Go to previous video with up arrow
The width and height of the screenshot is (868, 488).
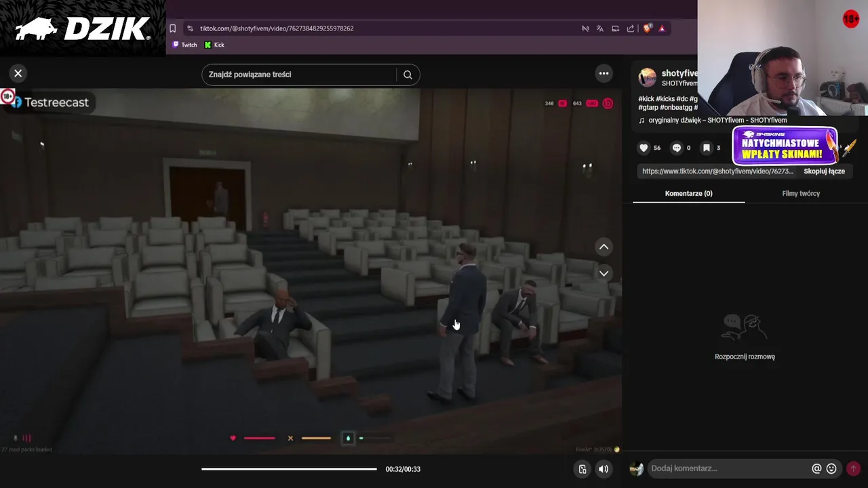[604, 247]
